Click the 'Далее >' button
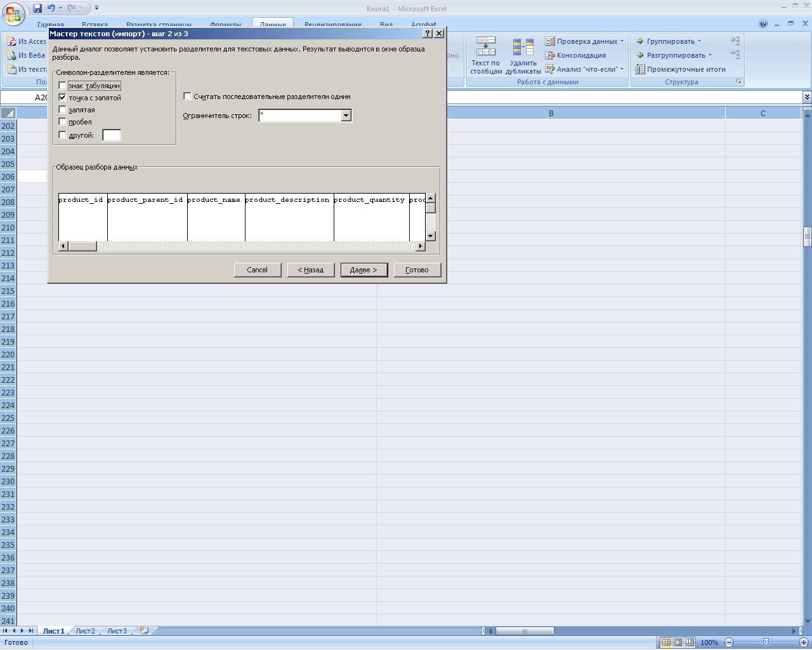 point(363,270)
